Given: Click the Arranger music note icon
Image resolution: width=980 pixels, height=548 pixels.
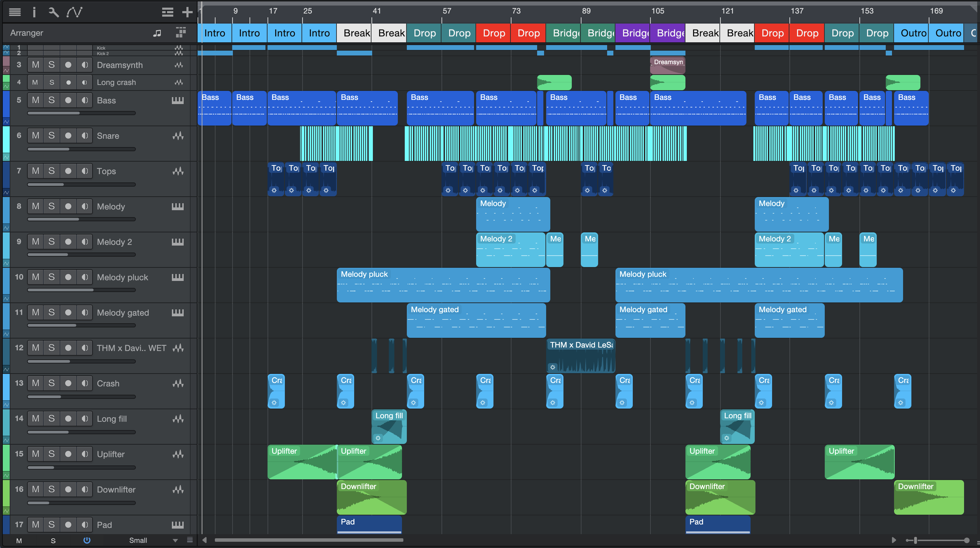Looking at the screenshot, I should point(157,33).
